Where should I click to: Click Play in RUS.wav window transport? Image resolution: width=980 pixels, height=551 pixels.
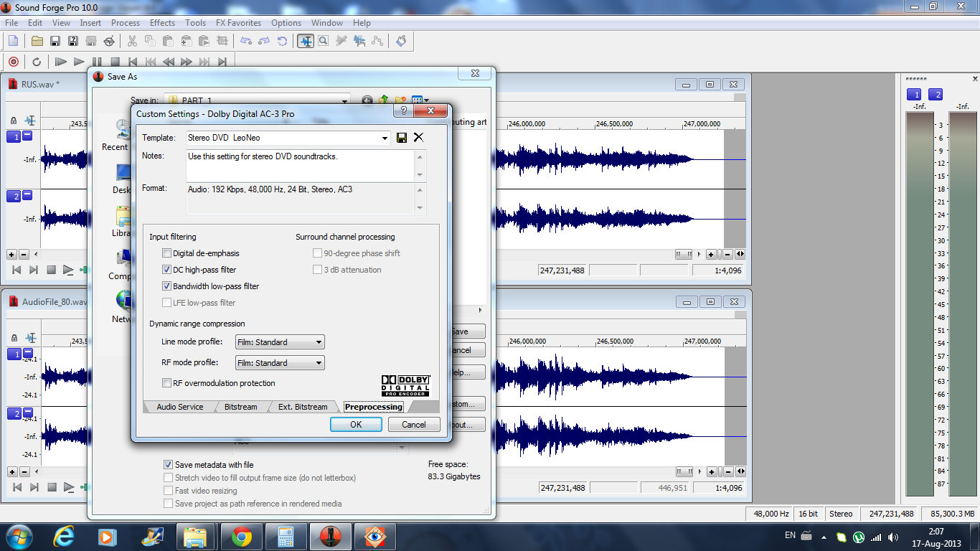pos(68,270)
